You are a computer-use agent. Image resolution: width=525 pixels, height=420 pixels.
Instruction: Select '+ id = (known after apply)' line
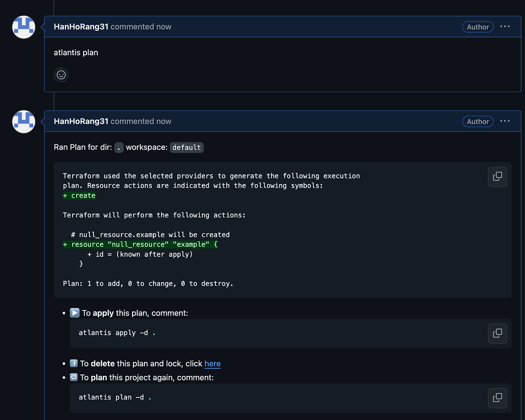point(140,254)
